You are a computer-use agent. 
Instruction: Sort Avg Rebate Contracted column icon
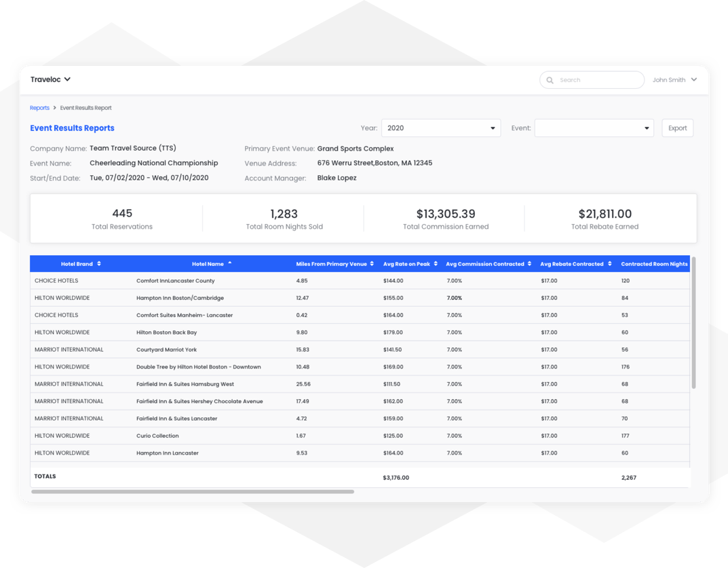(610, 264)
